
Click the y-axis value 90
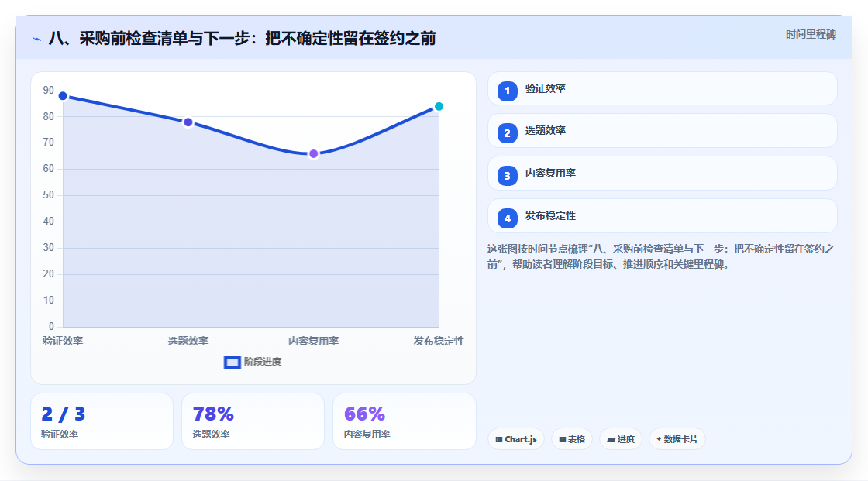point(49,90)
